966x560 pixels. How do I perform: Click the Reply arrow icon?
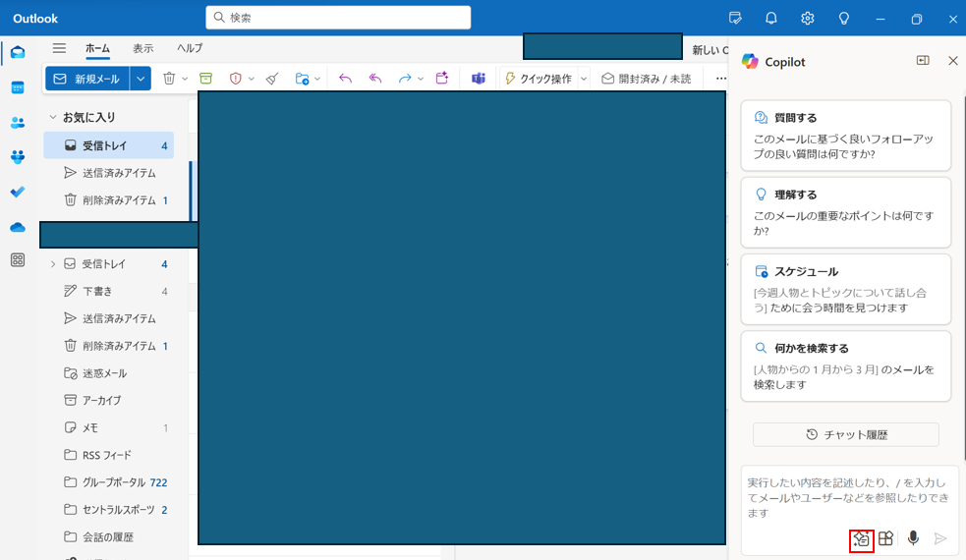click(346, 79)
